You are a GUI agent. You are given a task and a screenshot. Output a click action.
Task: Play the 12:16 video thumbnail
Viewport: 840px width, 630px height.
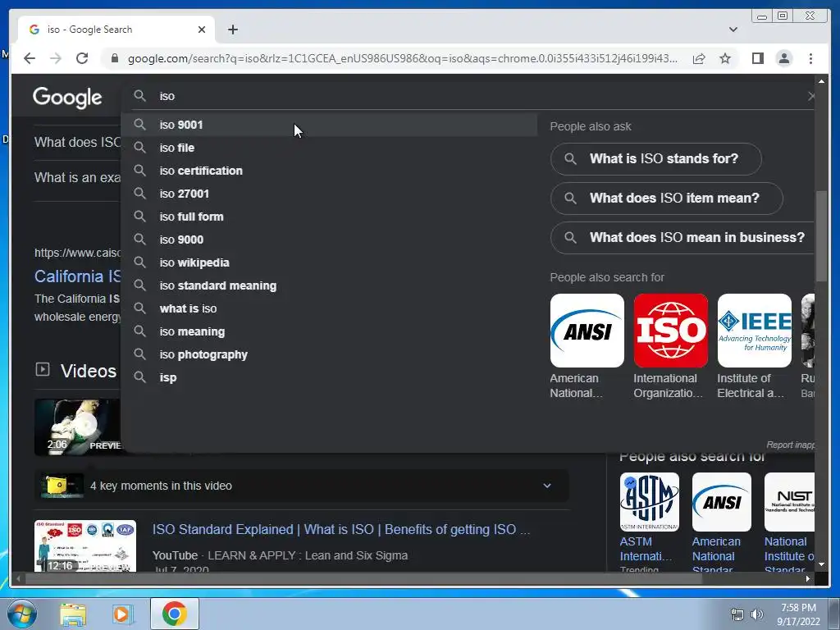(85, 546)
